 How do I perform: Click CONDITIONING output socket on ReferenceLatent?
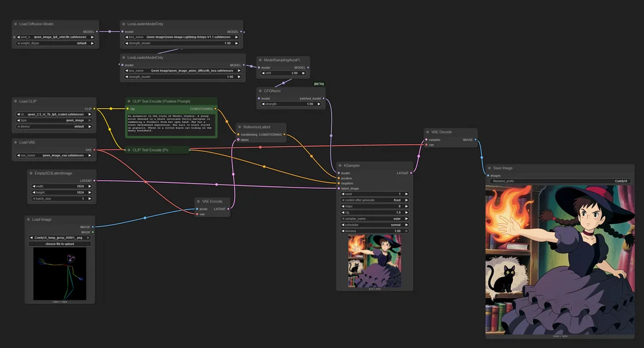[x=284, y=135]
